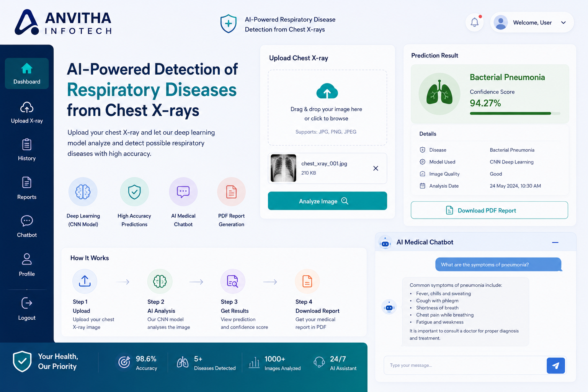Click the Good image quality value
The image size is (588, 392).
[496, 174]
